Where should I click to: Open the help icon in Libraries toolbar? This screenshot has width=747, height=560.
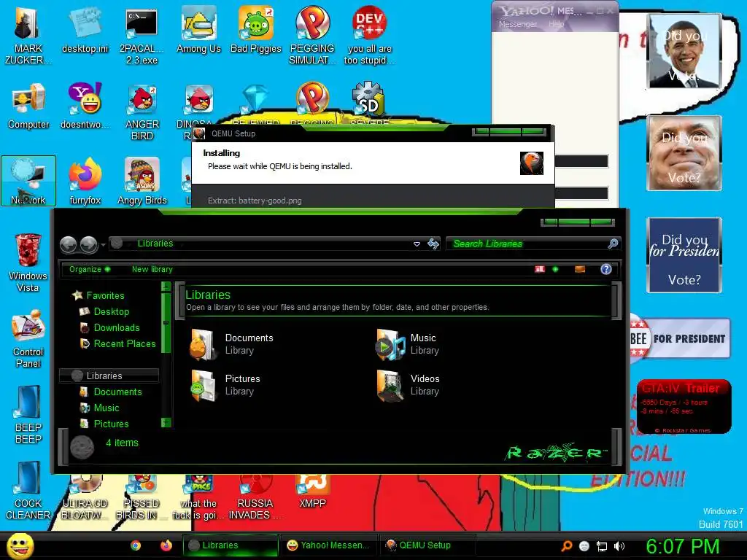[606, 270]
